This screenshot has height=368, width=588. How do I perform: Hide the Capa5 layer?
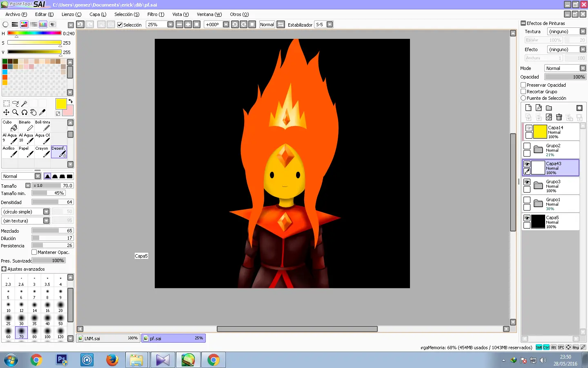point(527,218)
